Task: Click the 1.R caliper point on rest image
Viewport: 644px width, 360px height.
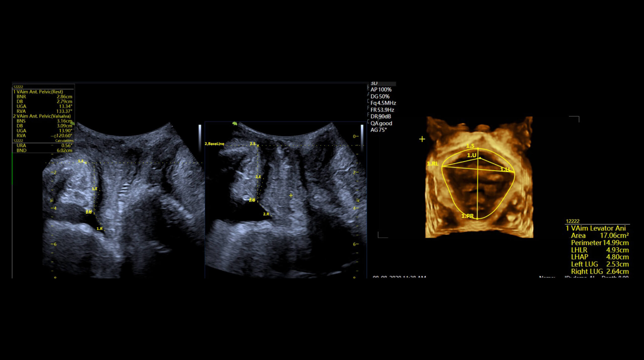Action: pos(100,229)
